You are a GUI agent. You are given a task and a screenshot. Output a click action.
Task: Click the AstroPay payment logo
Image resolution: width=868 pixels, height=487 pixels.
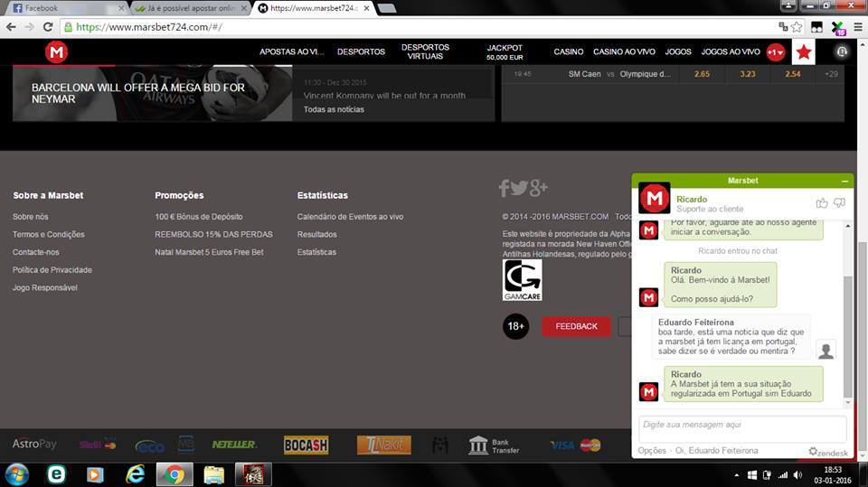[34, 444]
